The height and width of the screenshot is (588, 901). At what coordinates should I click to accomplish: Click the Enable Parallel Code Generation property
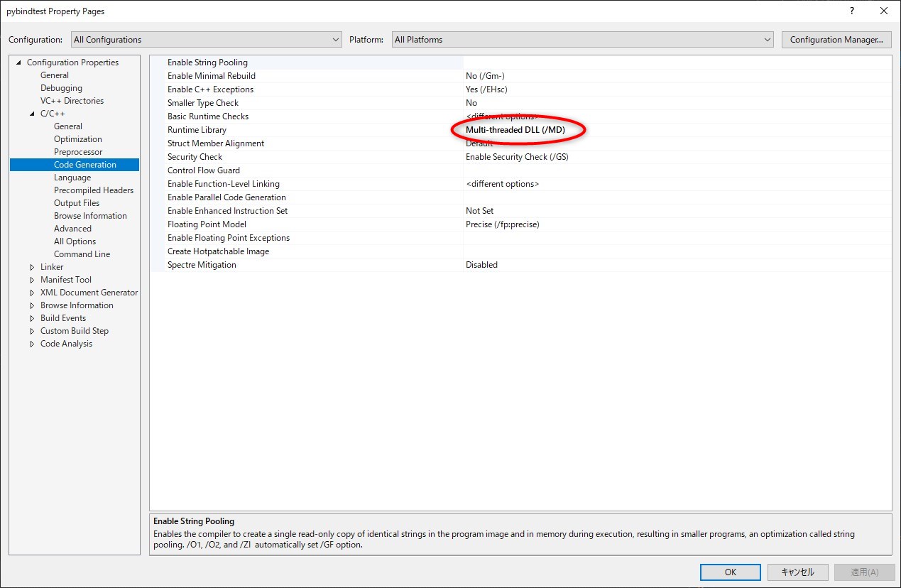[x=226, y=197]
